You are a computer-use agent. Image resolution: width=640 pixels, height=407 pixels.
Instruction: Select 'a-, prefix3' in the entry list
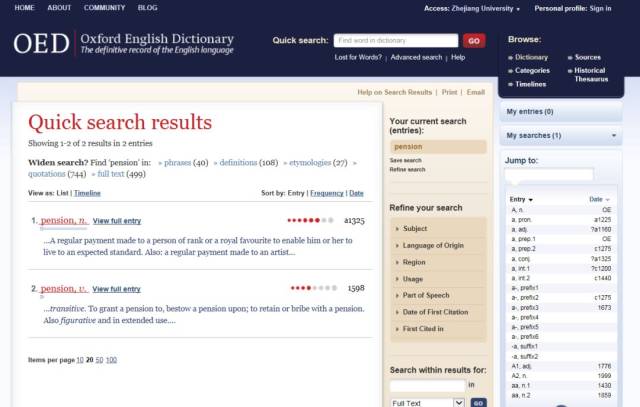(x=561, y=307)
